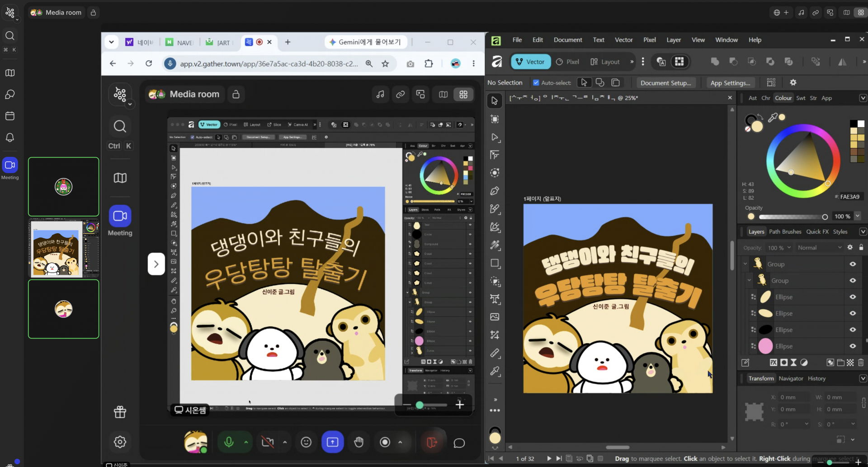This screenshot has width=868, height=467.
Task: Collapse the first Group layer
Action: (745, 264)
